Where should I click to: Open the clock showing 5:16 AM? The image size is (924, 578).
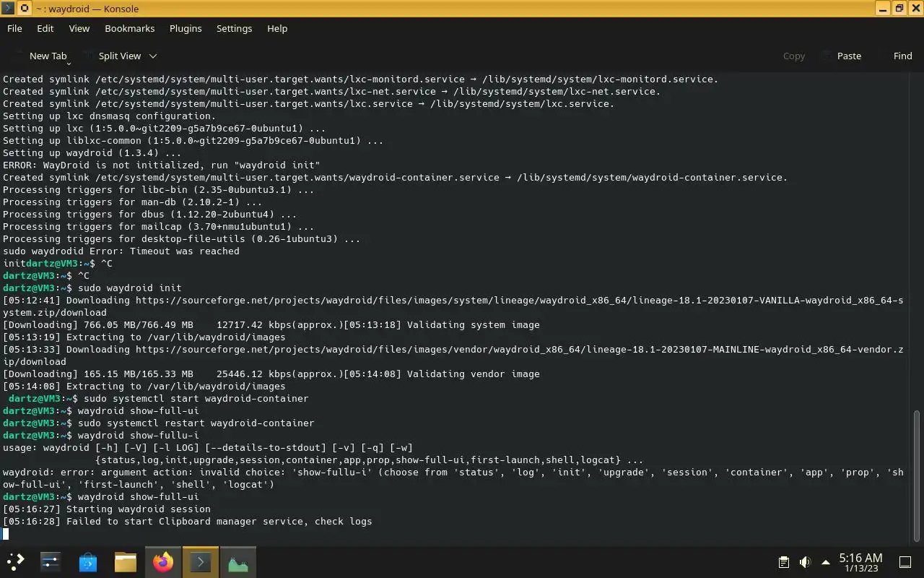[x=860, y=562]
